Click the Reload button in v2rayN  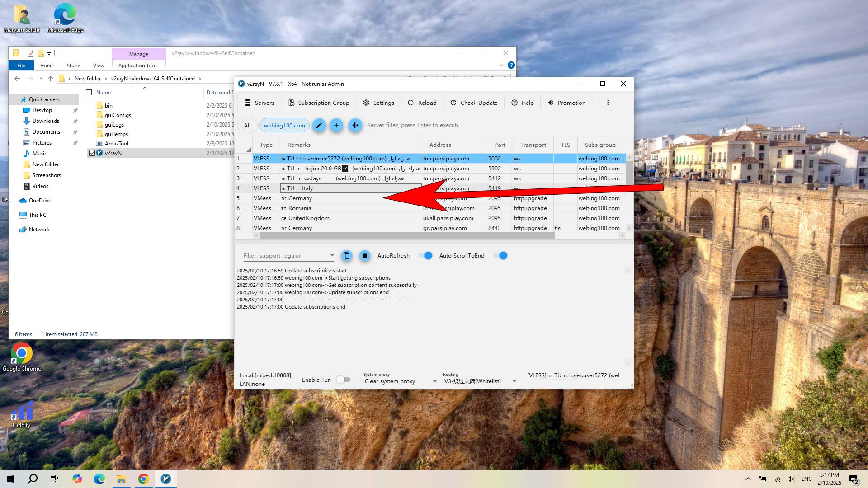pyautogui.click(x=422, y=103)
